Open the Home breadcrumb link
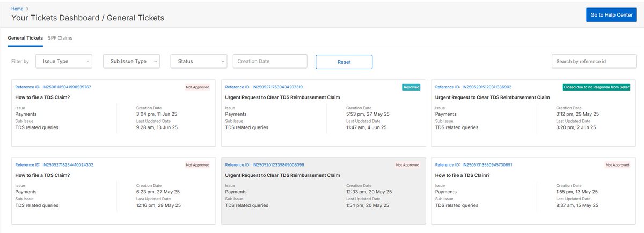The width and height of the screenshot is (644, 233). (17, 9)
